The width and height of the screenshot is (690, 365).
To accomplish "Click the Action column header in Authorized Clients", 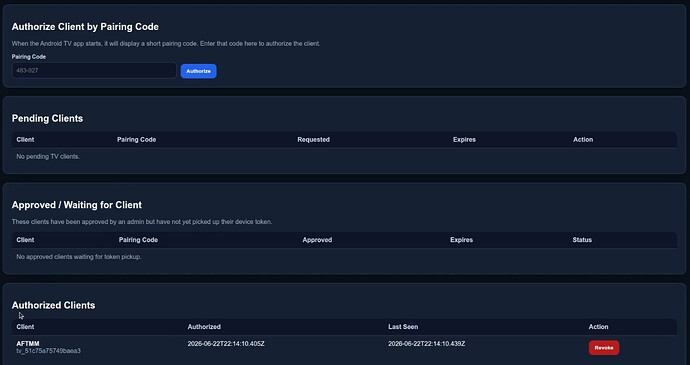I will (598, 327).
